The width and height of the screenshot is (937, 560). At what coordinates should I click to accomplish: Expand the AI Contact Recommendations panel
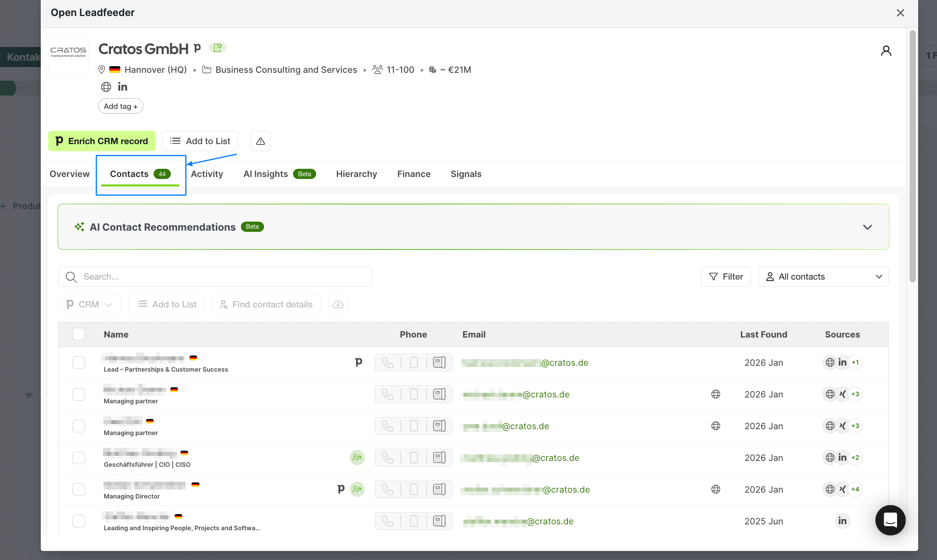point(867,227)
